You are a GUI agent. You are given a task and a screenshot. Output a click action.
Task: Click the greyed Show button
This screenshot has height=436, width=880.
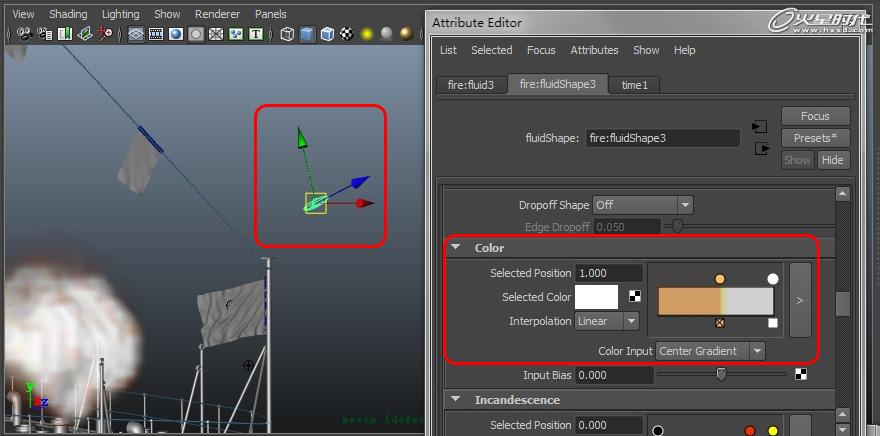point(798,160)
